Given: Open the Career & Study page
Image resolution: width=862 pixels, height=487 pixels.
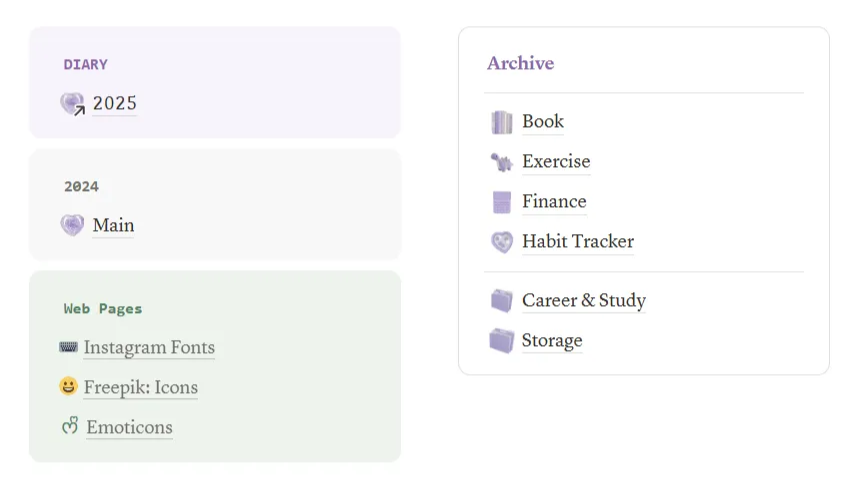Looking at the screenshot, I should [584, 300].
